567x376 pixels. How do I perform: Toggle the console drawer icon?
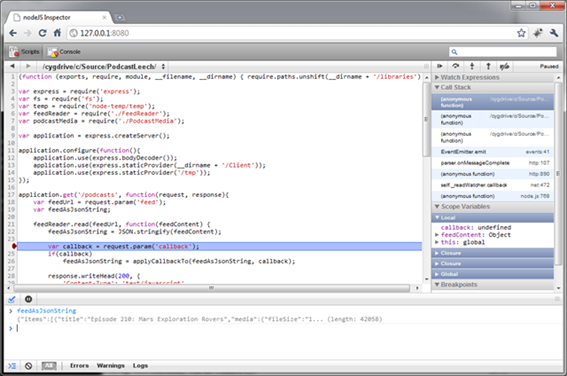coord(12,366)
